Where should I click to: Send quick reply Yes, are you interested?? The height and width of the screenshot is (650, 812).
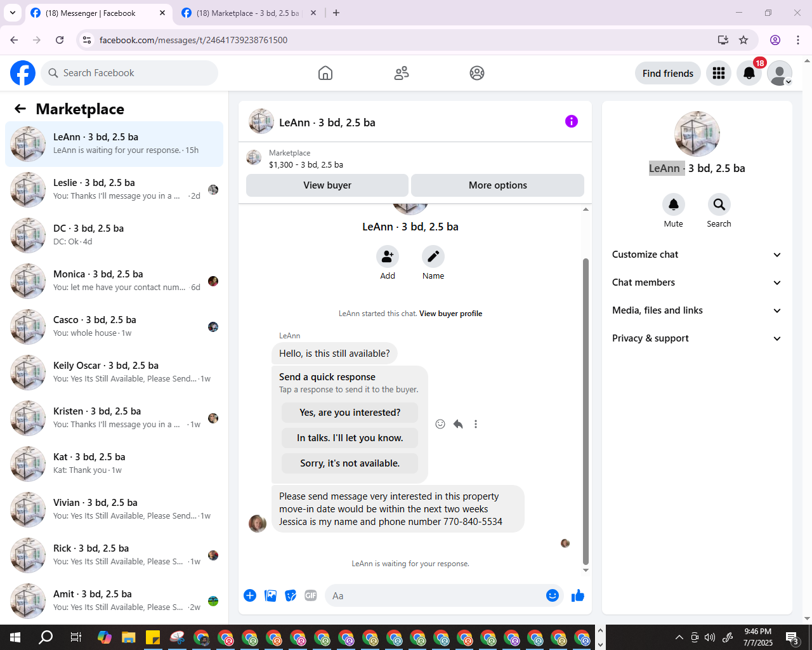[x=350, y=413]
